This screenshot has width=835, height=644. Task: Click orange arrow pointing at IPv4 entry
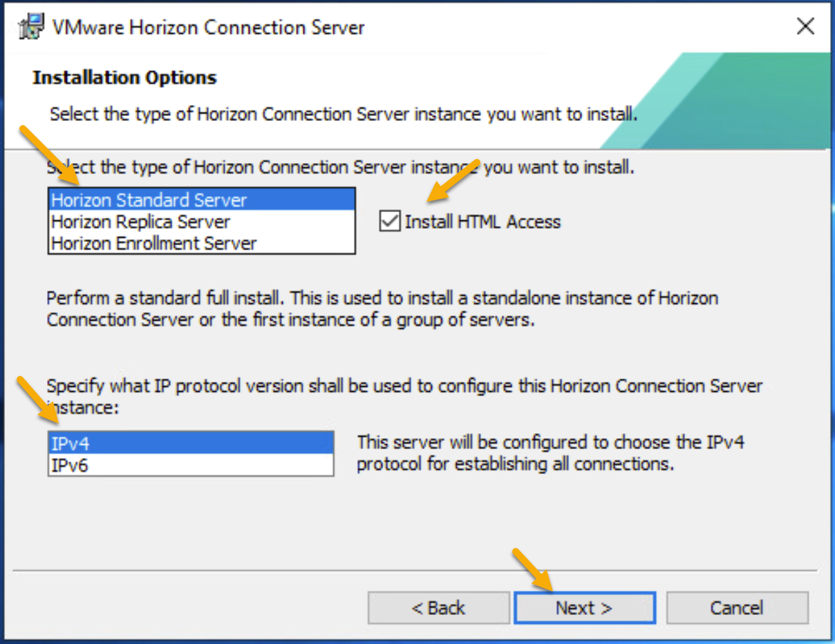pyautogui.click(x=37, y=400)
